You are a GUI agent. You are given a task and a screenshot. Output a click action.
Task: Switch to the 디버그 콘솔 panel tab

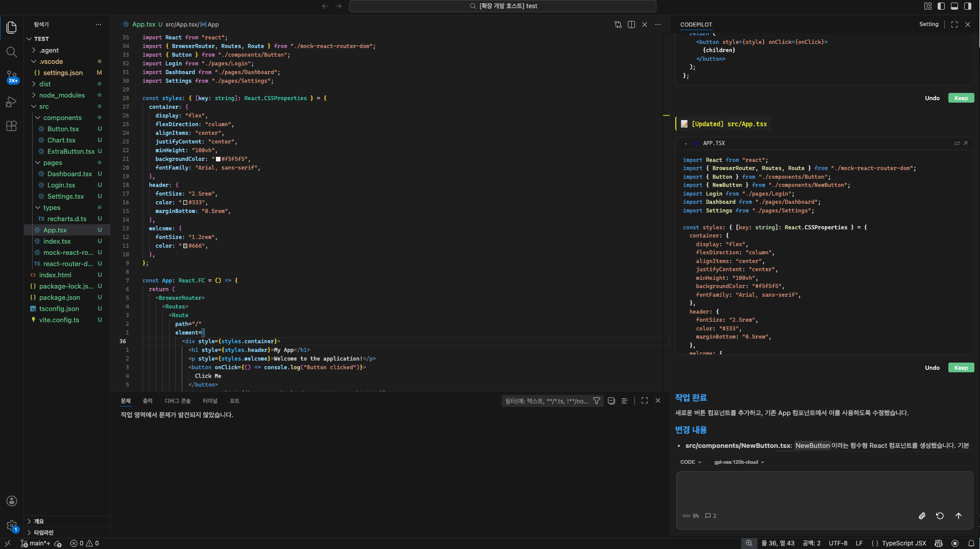click(x=178, y=401)
